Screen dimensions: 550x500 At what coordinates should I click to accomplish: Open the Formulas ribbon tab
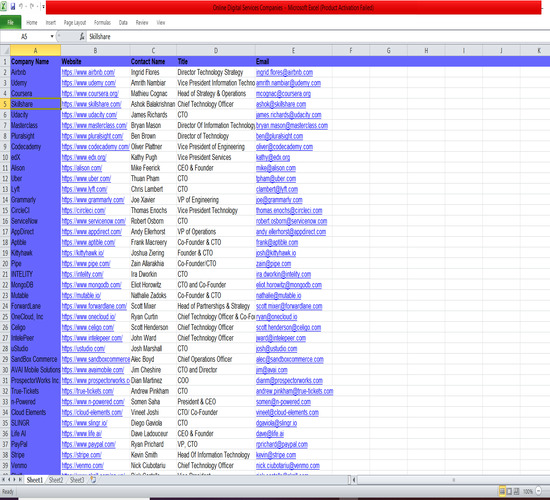[102, 22]
